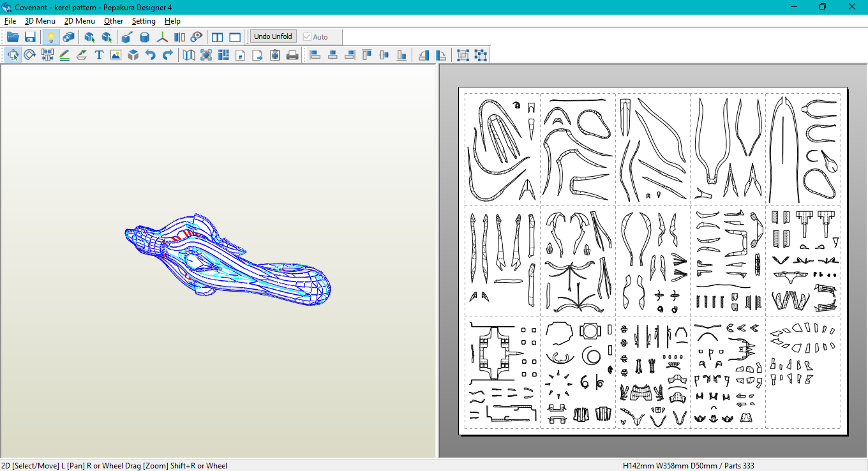Select the pencil edge color tool
This screenshot has width=868, height=471.
[64, 55]
